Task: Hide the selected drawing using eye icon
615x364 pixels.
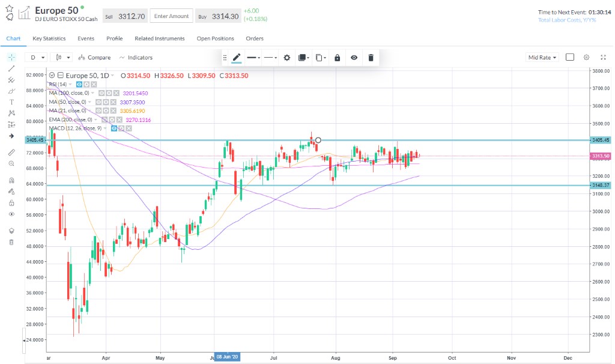Action: [x=354, y=58]
